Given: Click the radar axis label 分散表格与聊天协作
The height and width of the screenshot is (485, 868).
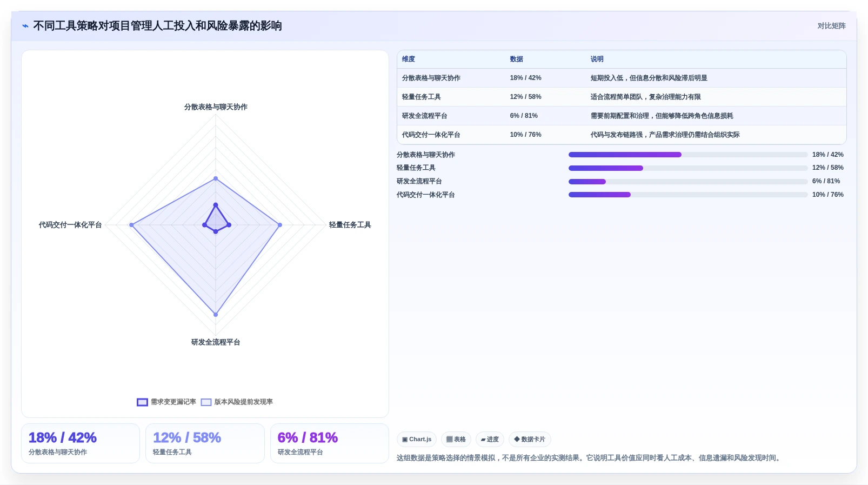Looking at the screenshot, I should click(216, 107).
